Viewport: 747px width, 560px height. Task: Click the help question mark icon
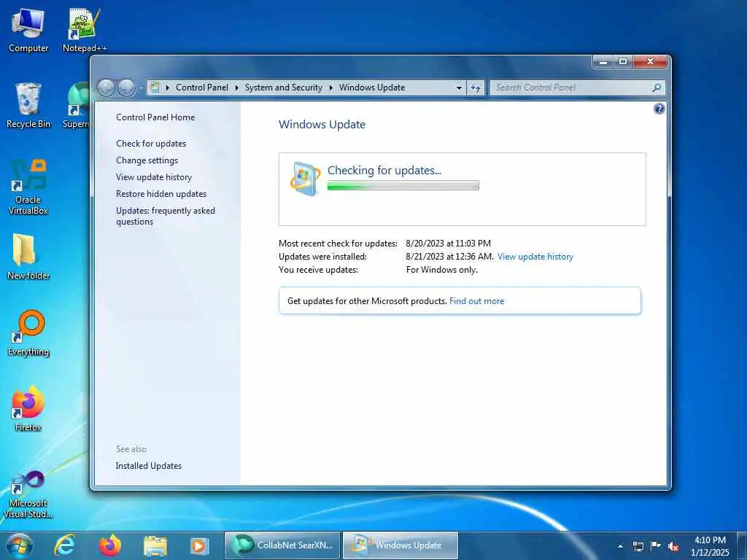pyautogui.click(x=659, y=109)
